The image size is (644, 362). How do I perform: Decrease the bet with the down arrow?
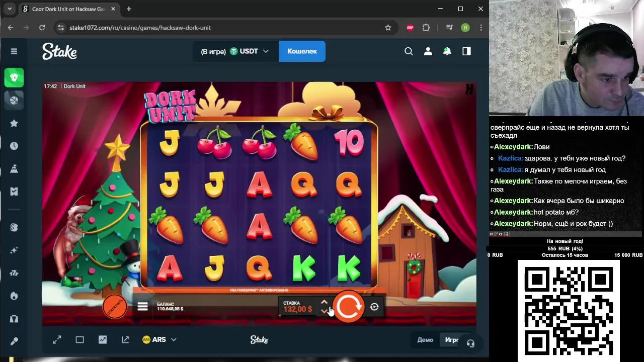(324, 311)
